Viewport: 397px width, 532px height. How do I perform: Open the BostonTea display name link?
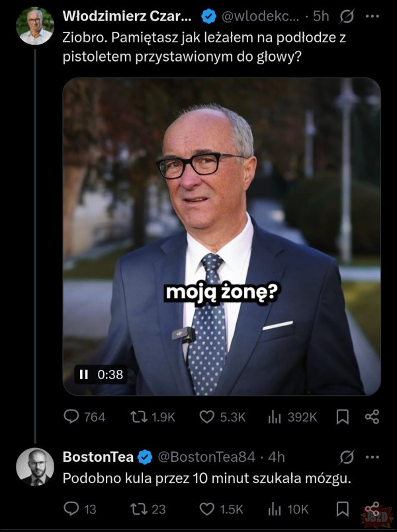tap(98, 457)
